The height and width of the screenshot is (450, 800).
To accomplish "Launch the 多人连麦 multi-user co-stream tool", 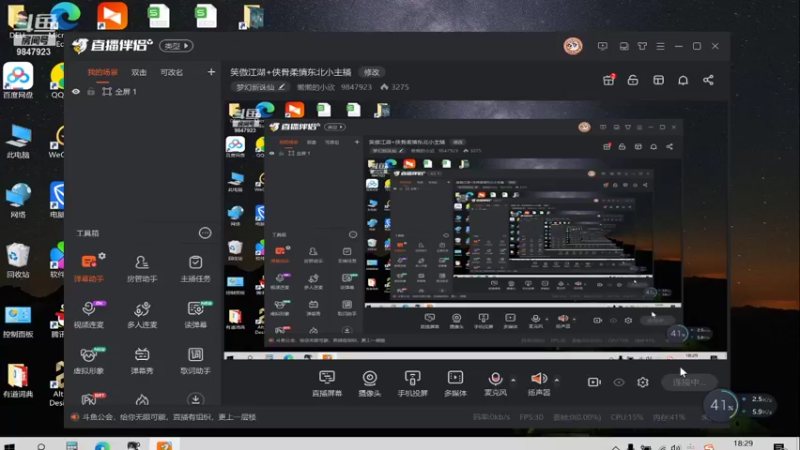I will pos(142,314).
